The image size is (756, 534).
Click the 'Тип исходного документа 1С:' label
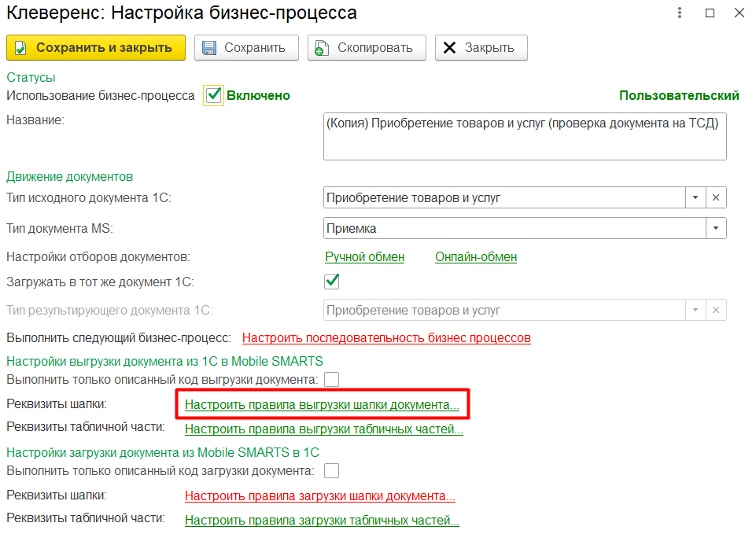pos(89,198)
